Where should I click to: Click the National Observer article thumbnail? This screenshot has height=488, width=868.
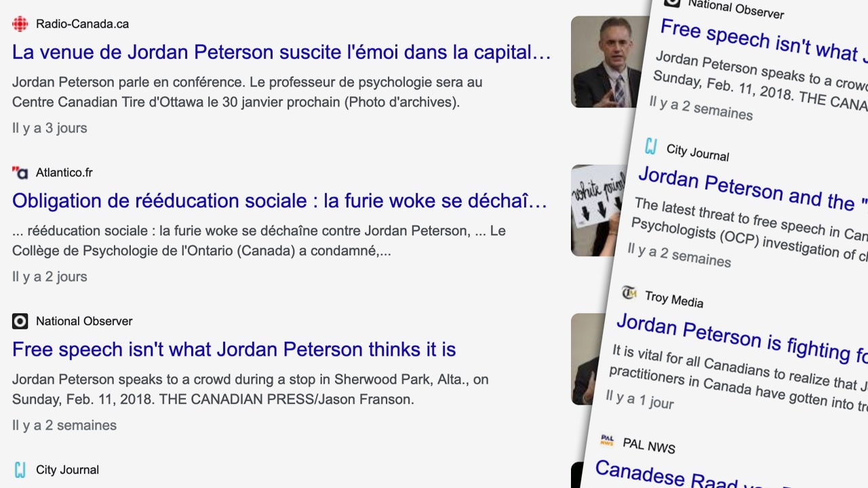(587, 359)
